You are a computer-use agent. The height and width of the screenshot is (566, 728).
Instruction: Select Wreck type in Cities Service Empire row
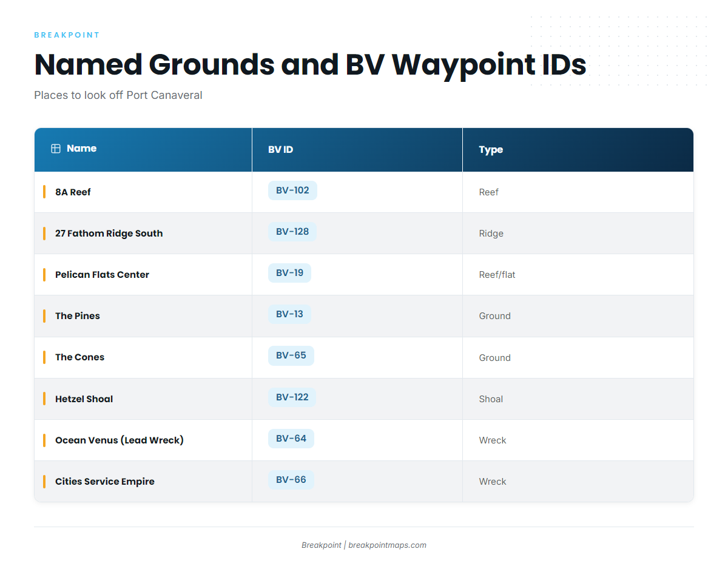pos(492,482)
